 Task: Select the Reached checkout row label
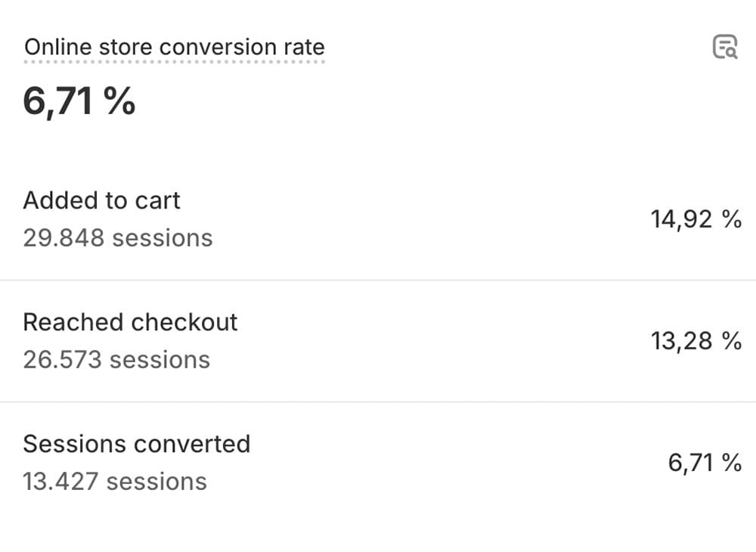[130, 322]
